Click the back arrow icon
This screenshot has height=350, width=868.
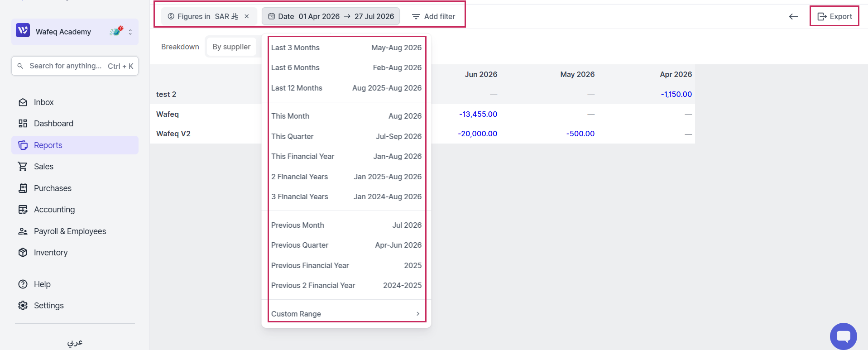click(x=793, y=17)
